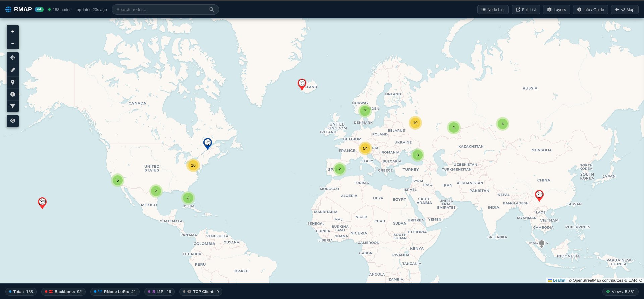Toggle the Total: 158 filter chip

point(21,292)
